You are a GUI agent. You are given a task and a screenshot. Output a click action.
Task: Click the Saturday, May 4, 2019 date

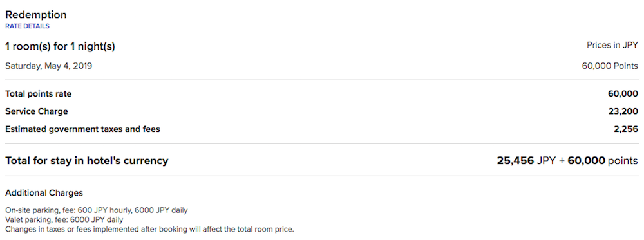[48, 66]
